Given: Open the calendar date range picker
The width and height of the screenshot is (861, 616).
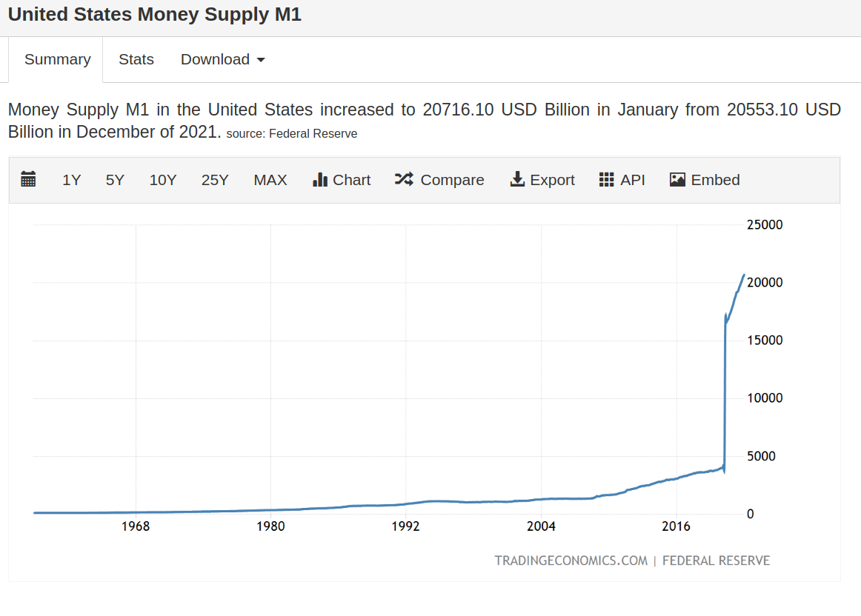Looking at the screenshot, I should click(x=28, y=179).
